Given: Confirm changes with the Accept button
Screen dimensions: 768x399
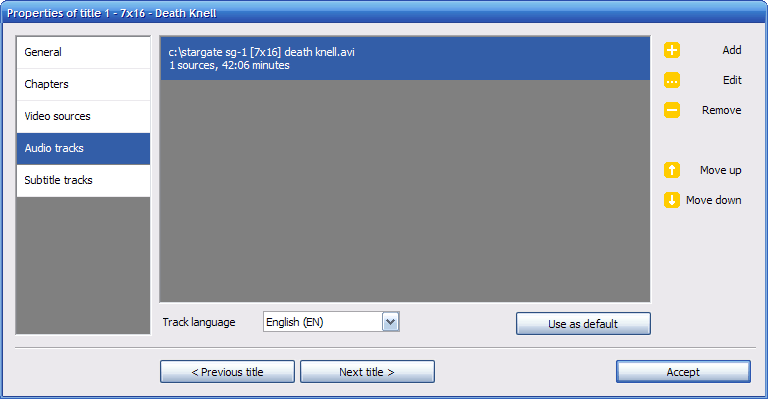Looking at the screenshot, I should [683, 372].
